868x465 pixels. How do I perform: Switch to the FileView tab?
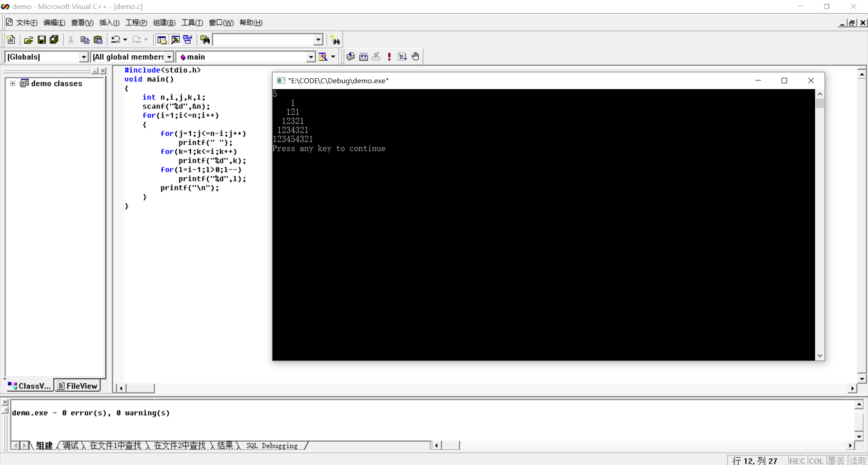[x=77, y=386]
